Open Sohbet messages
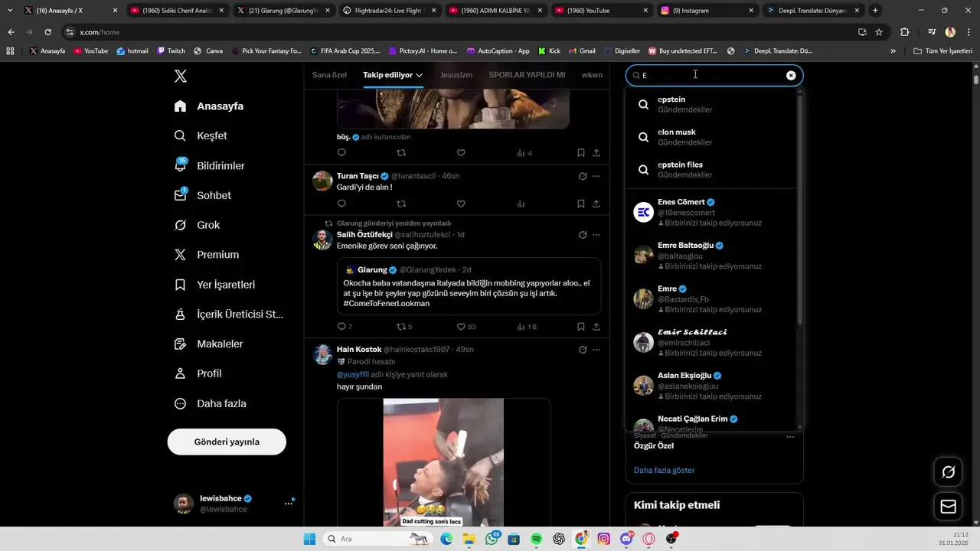 point(202,195)
